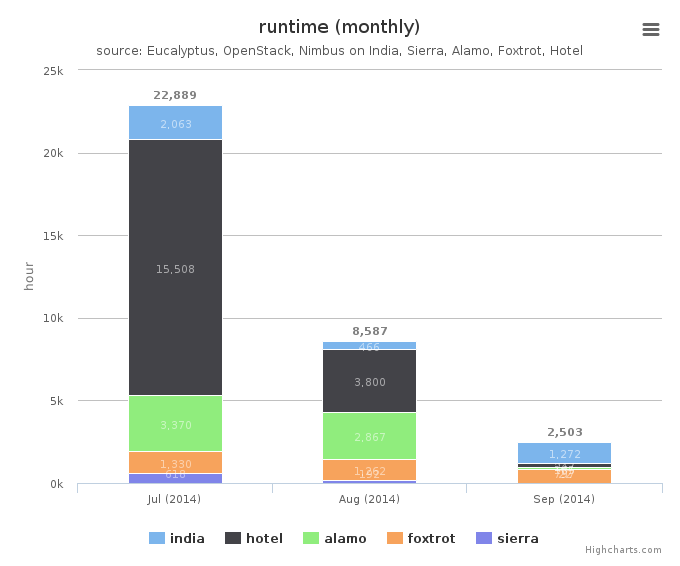This screenshot has height=566, width=680.
Task: Click the 25k y-axis label
Action: (53, 71)
